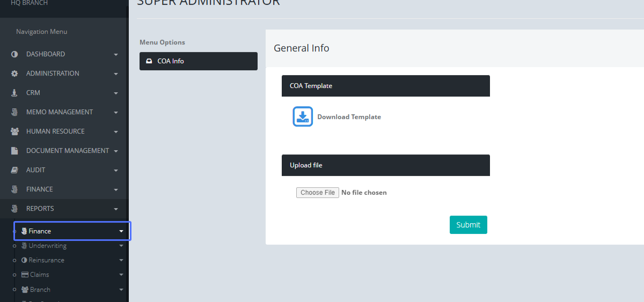Open the highlighted Finance reports submenu
The height and width of the screenshot is (302, 644).
tap(40, 231)
